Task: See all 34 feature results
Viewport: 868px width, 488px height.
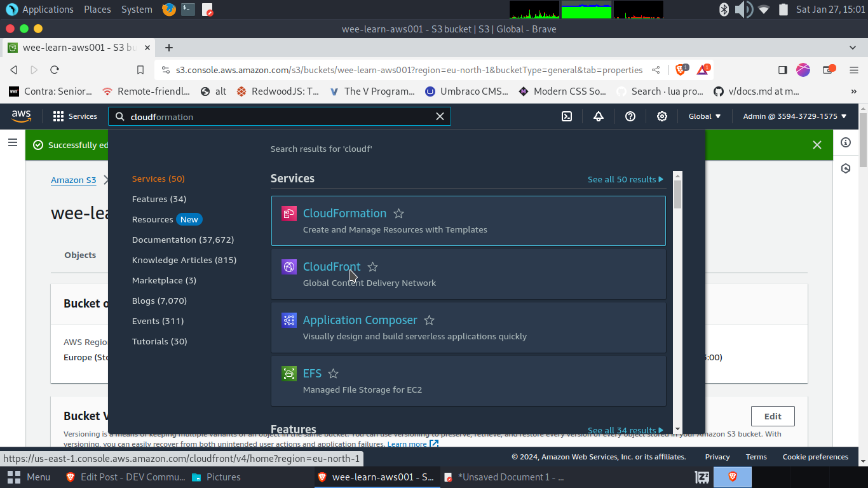Action: tap(625, 430)
